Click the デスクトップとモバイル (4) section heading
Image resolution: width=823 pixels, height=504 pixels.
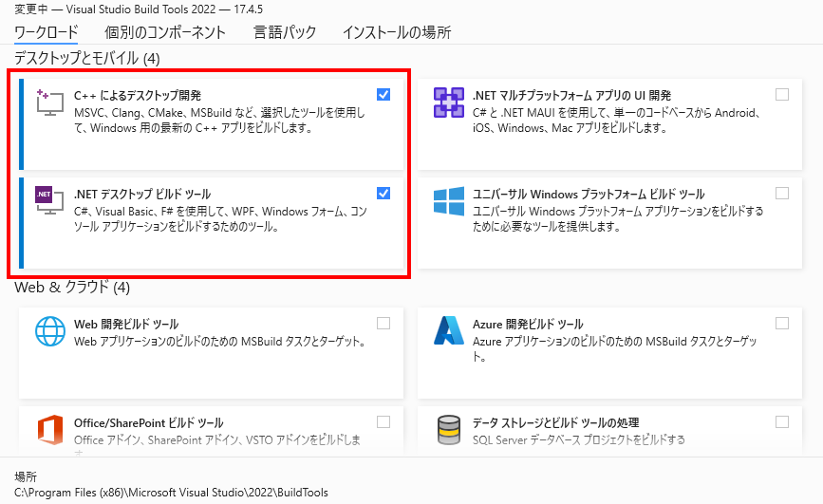[x=87, y=58]
